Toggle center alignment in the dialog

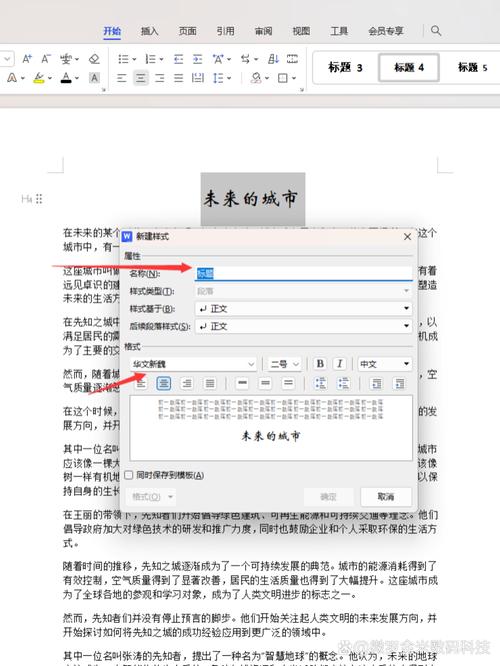click(x=164, y=384)
